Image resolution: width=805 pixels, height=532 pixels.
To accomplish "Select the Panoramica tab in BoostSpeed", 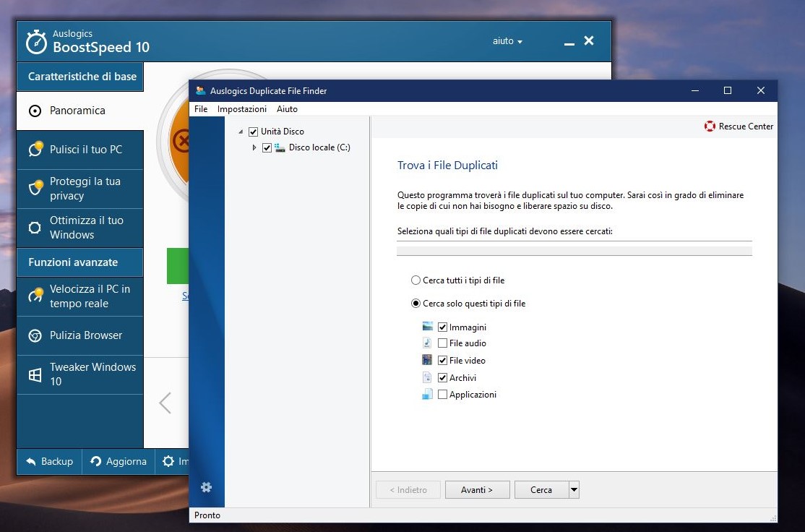I will click(80, 111).
